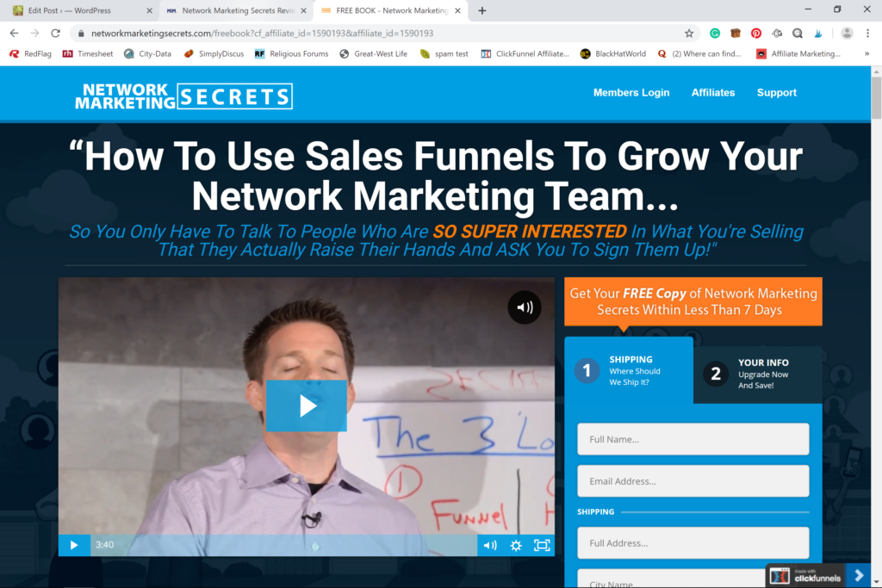Open the SimplyDiscus bookmark

[x=214, y=54]
